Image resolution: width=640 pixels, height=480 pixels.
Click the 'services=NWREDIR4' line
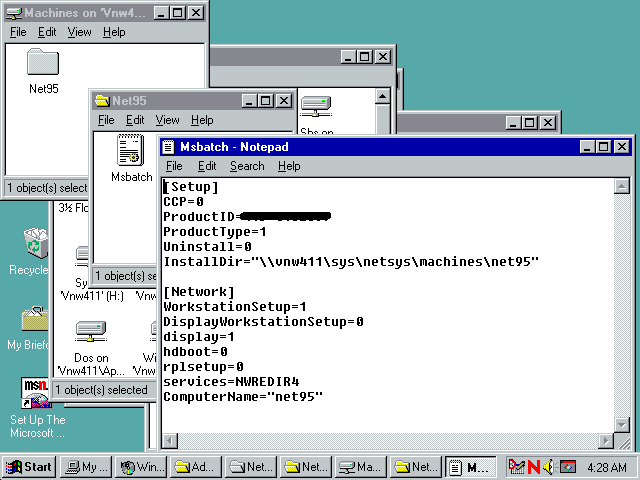point(231,382)
